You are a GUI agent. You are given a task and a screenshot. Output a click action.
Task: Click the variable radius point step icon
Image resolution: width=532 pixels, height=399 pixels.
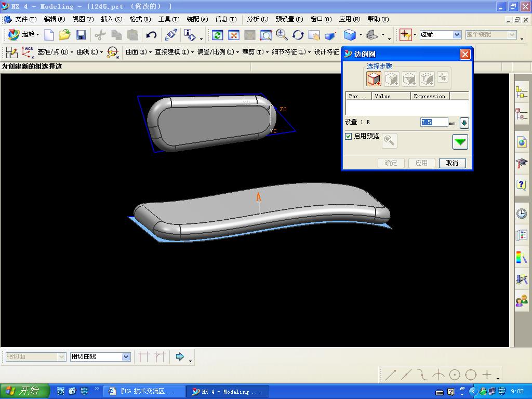coord(391,79)
